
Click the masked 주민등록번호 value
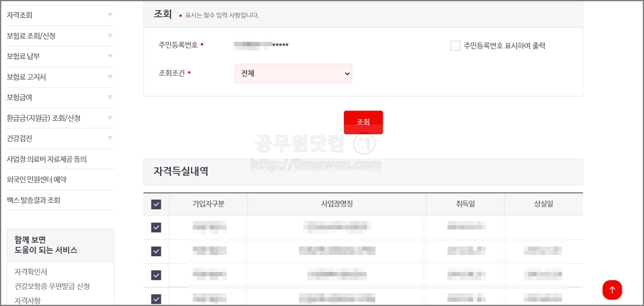[x=261, y=46]
